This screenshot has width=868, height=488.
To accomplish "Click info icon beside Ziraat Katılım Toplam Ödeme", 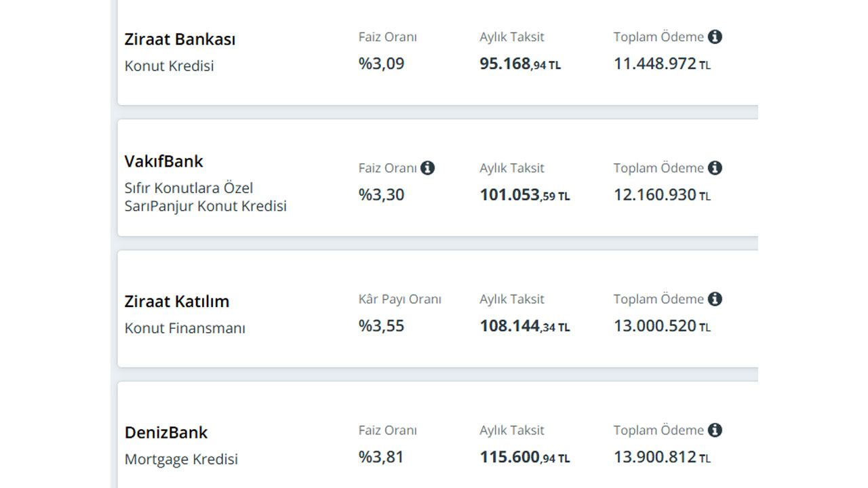I will click(715, 299).
